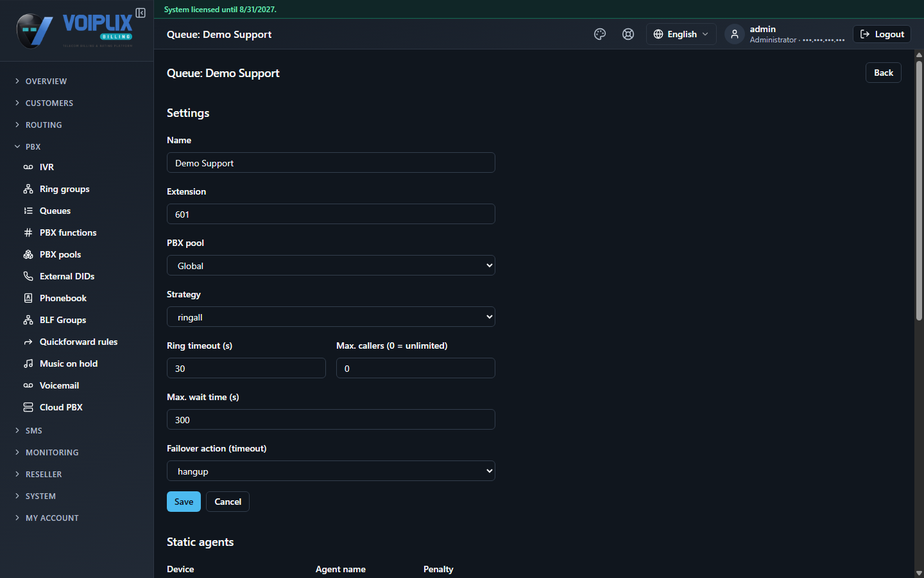This screenshot has height=578, width=924.
Task: Click the Voicemail icon
Action: [28, 385]
